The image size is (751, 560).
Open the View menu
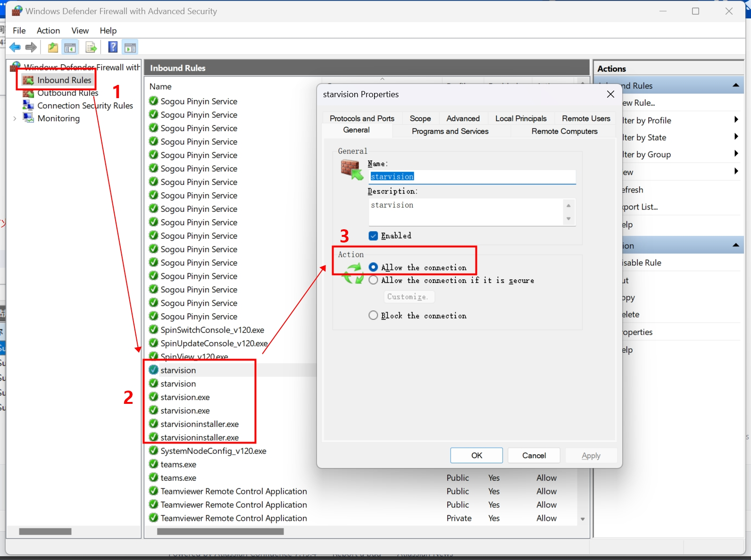coord(80,30)
